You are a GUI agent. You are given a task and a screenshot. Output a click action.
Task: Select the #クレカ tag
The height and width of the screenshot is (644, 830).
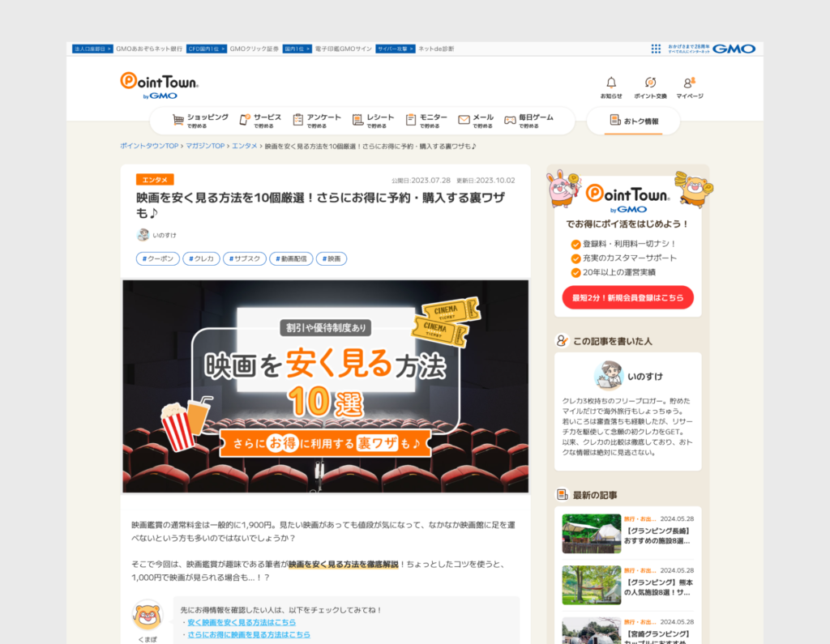[201, 258]
